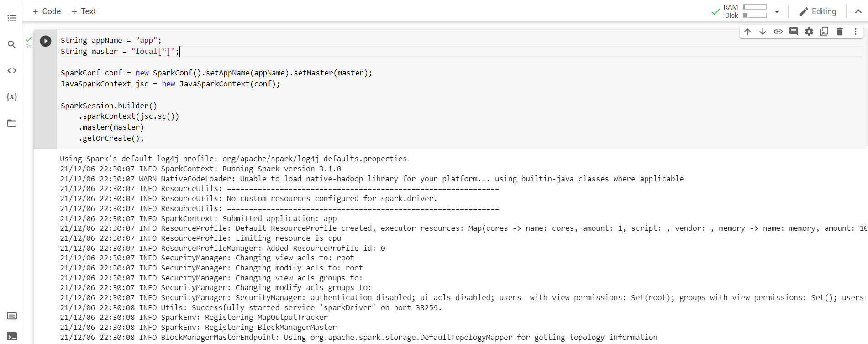Move cell up with the arrow icon

pyautogui.click(x=747, y=32)
